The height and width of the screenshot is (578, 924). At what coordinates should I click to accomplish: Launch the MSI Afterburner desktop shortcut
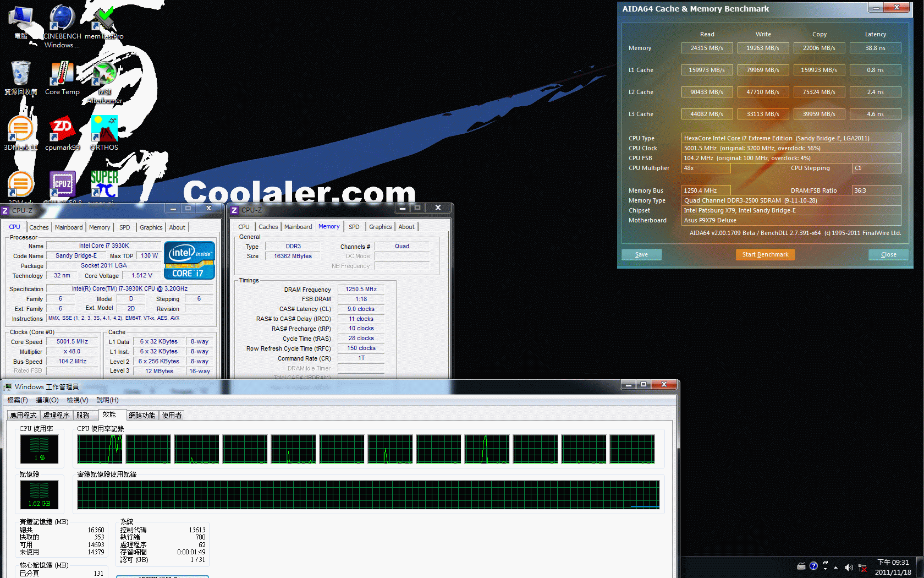104,83
